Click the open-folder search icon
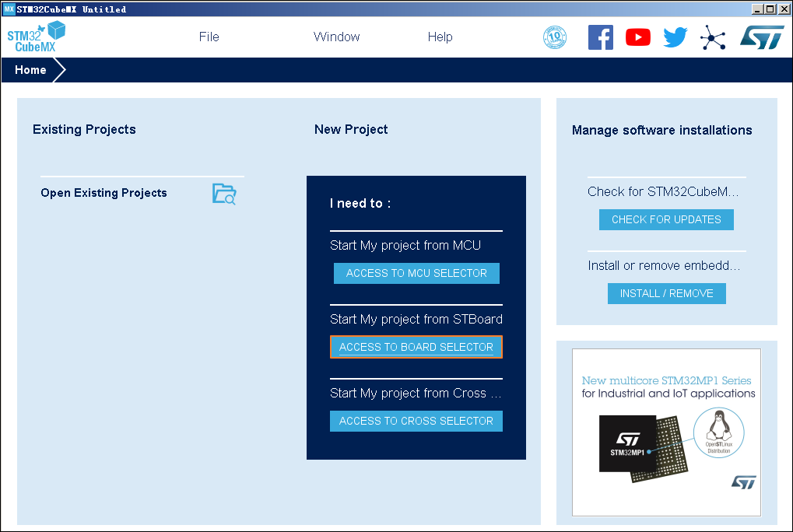 224,194
